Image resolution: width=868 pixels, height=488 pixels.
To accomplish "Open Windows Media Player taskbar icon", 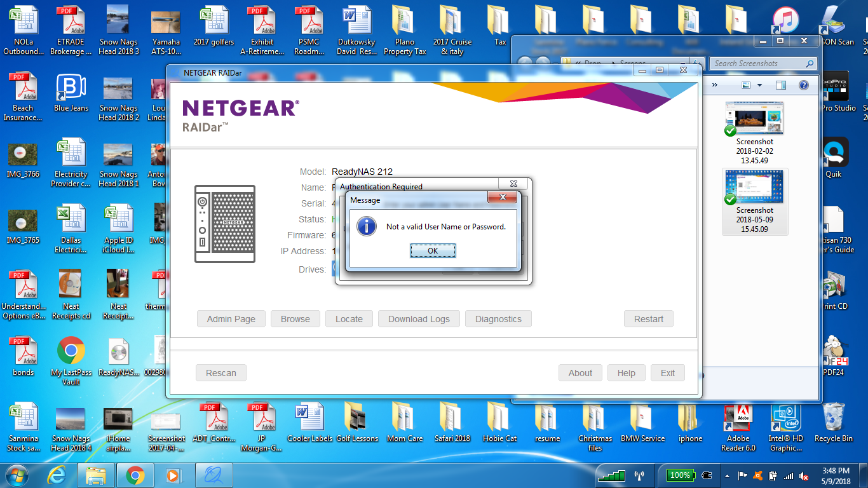I will tap(172, 475).
